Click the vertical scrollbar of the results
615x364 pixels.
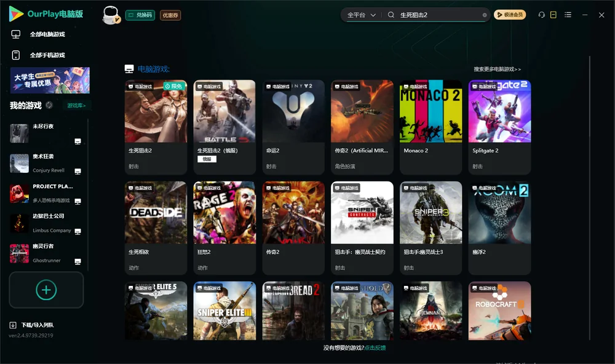point(590,198)
